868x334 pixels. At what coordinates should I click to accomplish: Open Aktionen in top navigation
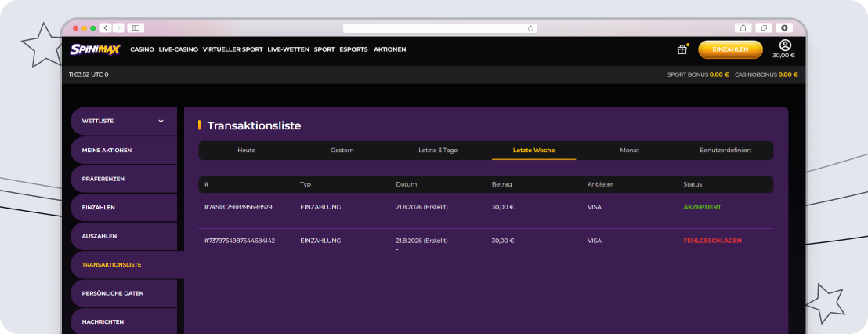[x=389, y=49]
